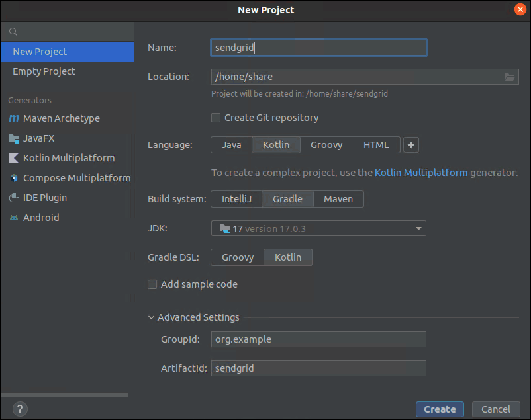Click the Maven Archetype generator icon

(13, 118)
